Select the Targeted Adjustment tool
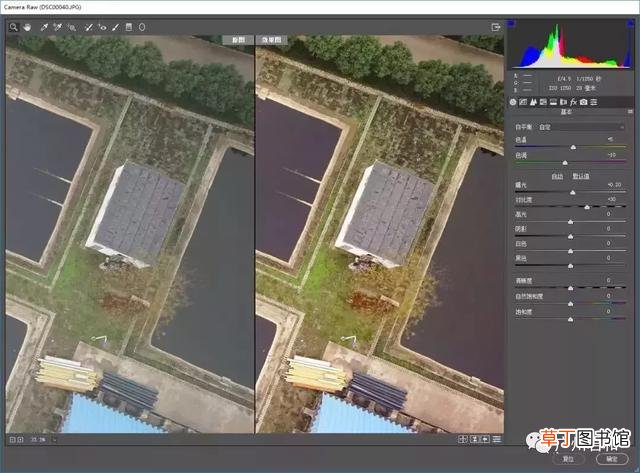 [x=72, y=27]
